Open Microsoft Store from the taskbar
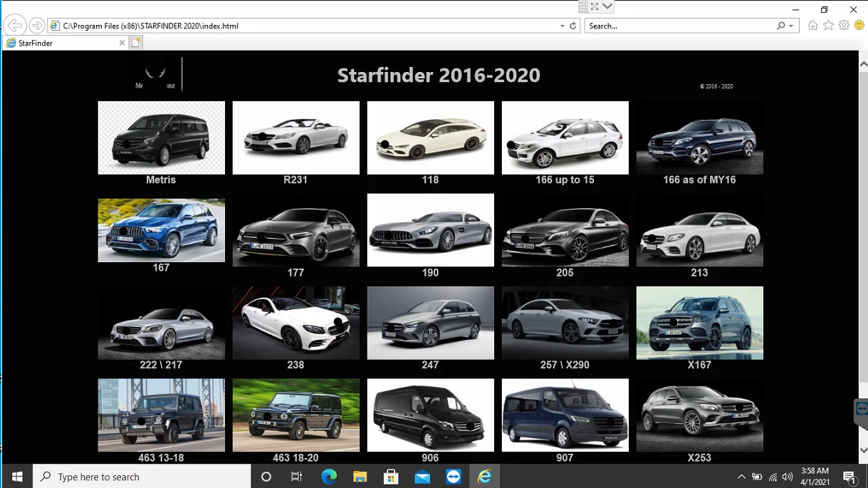Image resolution: width=868 pixels, height=488 pixels. [x=391, y=477]
